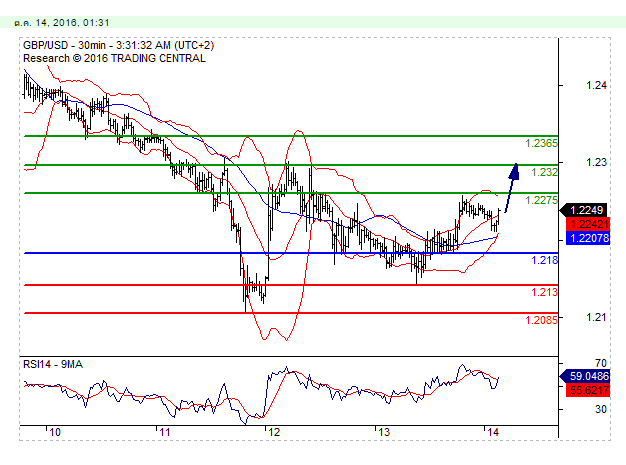The height and width of the screenshot is (465, 626).
Task: Select the black 1.2249 current price tag
Action: coord(584,210)
